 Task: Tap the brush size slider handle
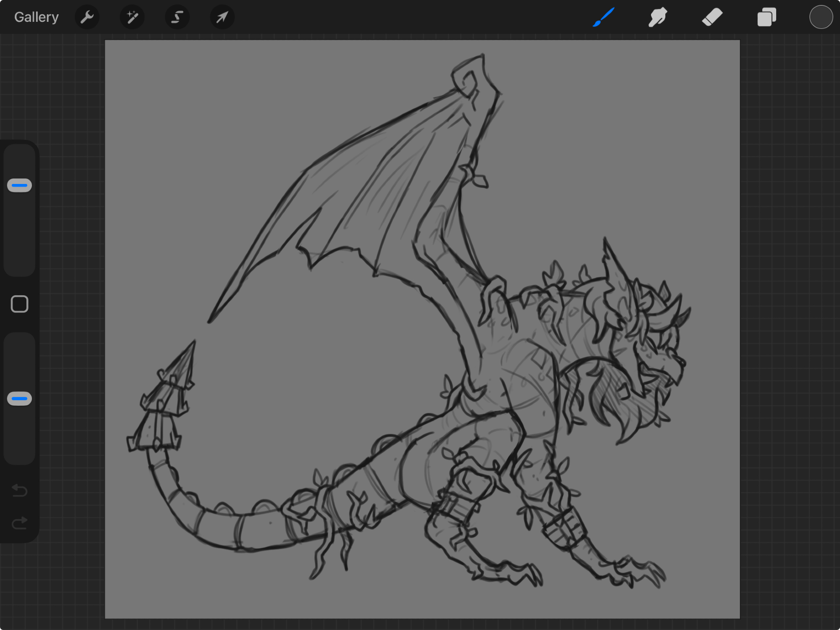(x=19, y=185)
